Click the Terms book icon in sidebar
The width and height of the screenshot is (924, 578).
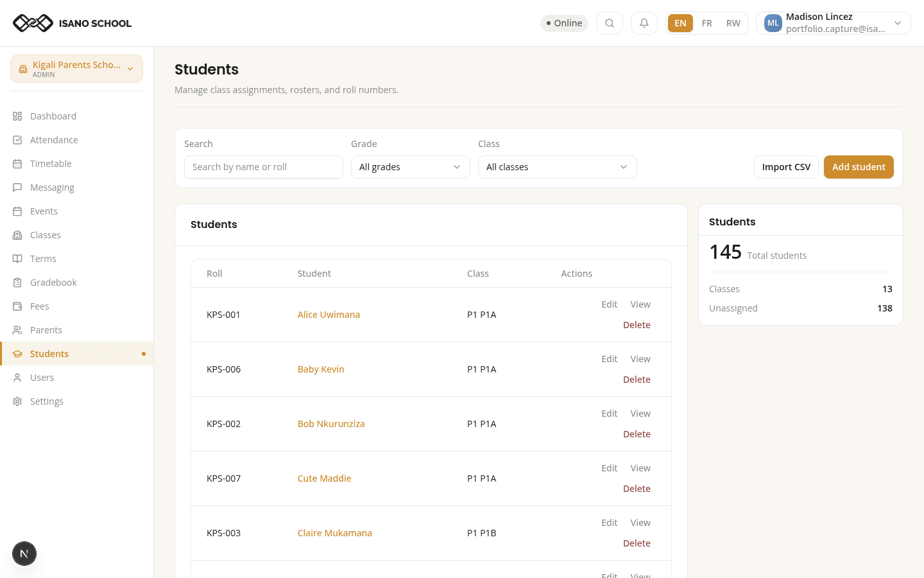click(17, 259)
